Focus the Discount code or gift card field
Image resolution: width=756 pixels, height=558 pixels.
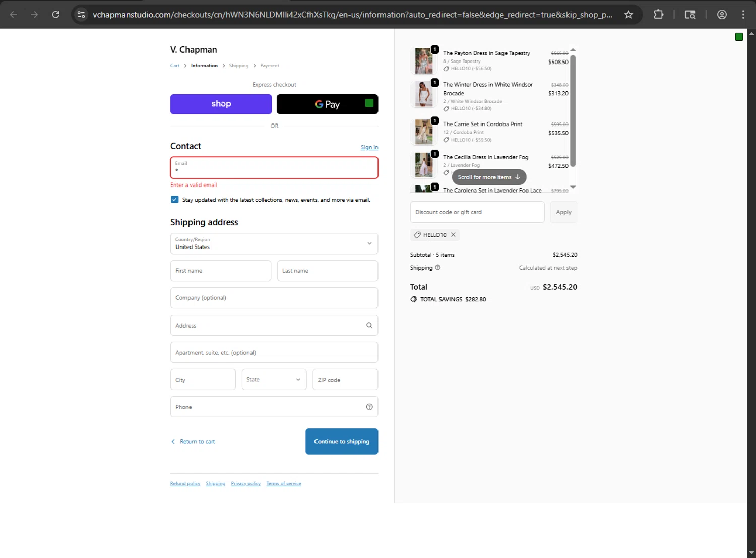[x=477, y=212]
